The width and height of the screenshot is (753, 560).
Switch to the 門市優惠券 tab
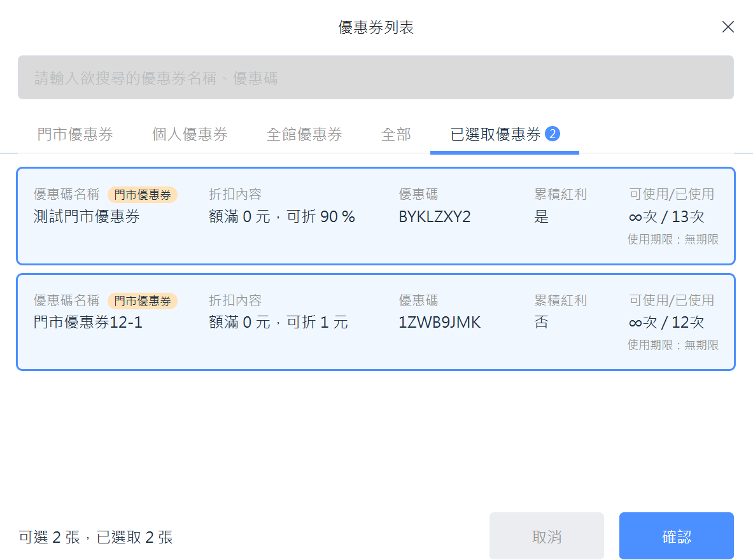pos(75,134)
